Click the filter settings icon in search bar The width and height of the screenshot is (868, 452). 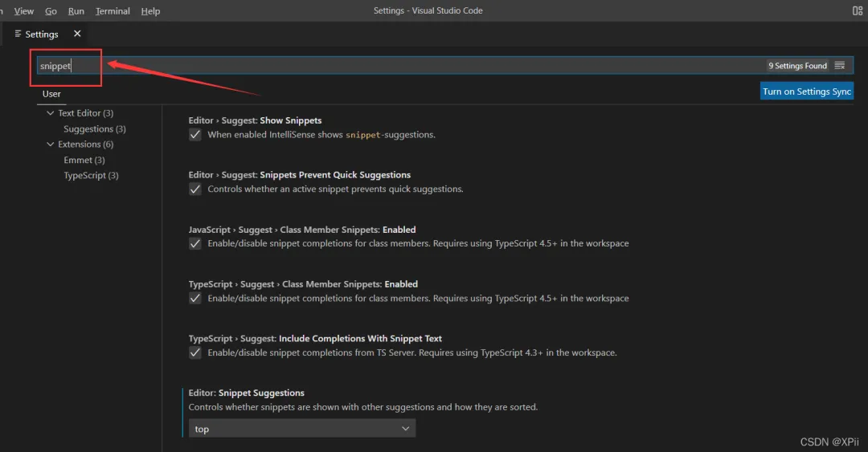(x=840, y=65)
